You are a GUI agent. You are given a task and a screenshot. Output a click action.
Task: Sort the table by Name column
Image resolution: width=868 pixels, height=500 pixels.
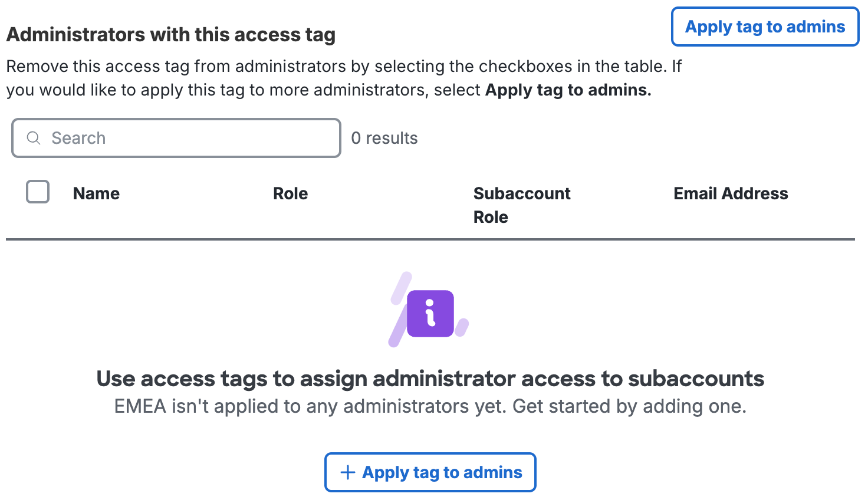click(x=96, y=193)
